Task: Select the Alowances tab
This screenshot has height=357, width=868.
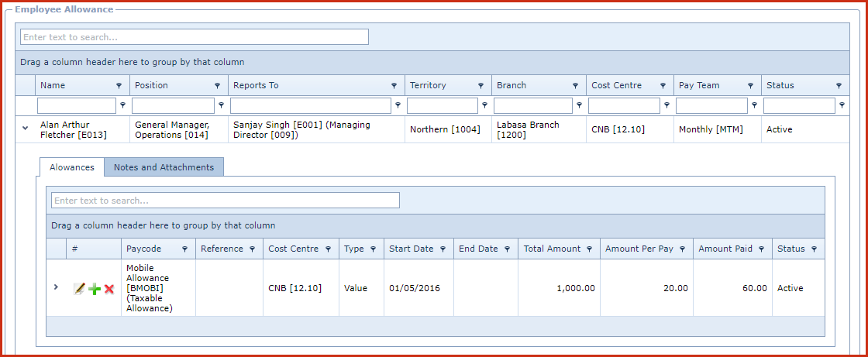Action: coord(72,167)
